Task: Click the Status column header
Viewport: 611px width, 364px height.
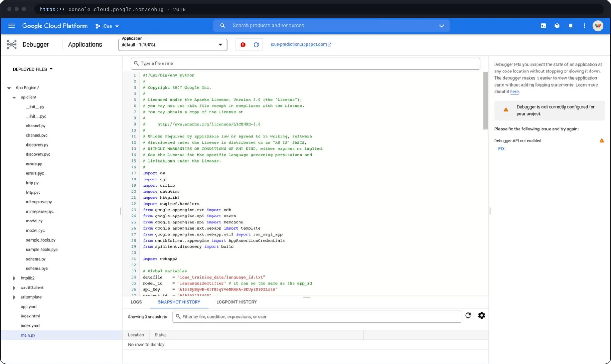Action: pos(161,335)
